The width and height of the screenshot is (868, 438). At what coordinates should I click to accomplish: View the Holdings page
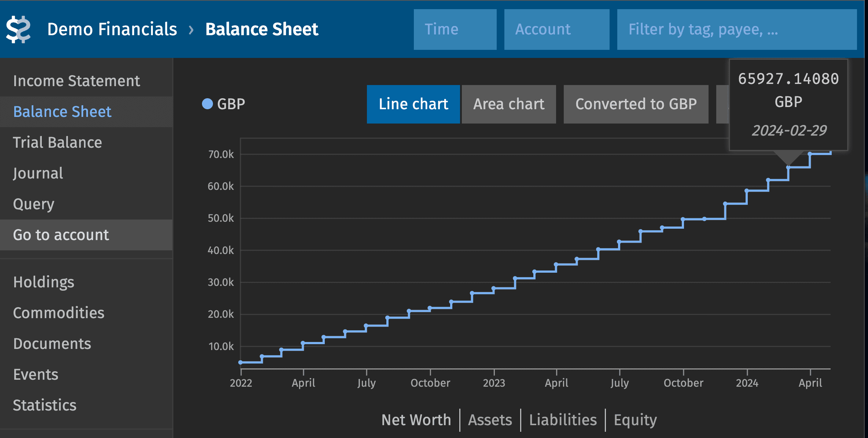(x=44, y=282)
